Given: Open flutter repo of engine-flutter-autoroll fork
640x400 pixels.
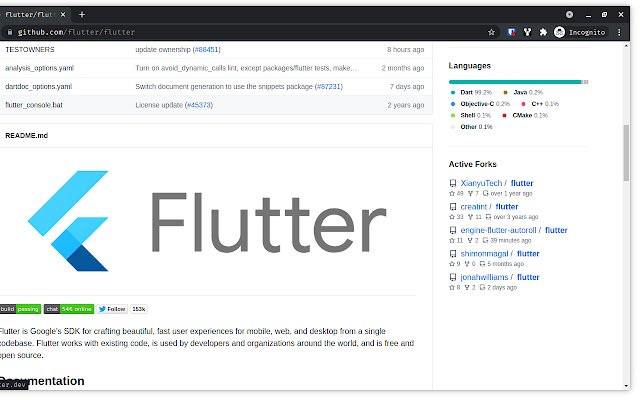Looking at the screenshot, I should coord(556,230).
